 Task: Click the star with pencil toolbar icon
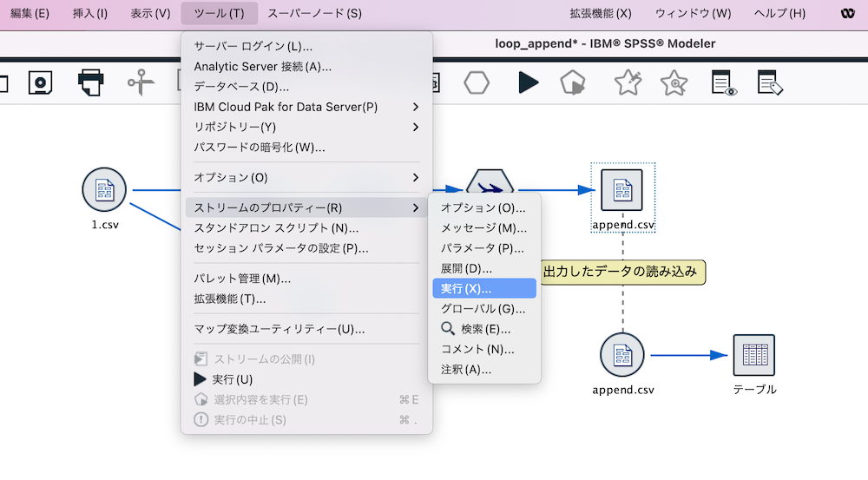pyautogui.click(x=628, y=82)
